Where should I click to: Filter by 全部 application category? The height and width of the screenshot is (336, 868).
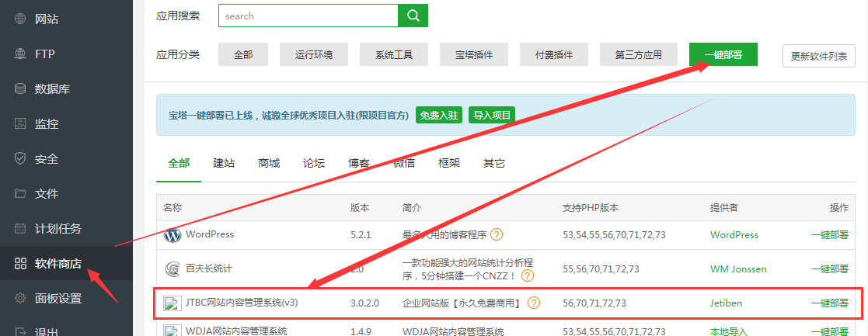[243, 55]
